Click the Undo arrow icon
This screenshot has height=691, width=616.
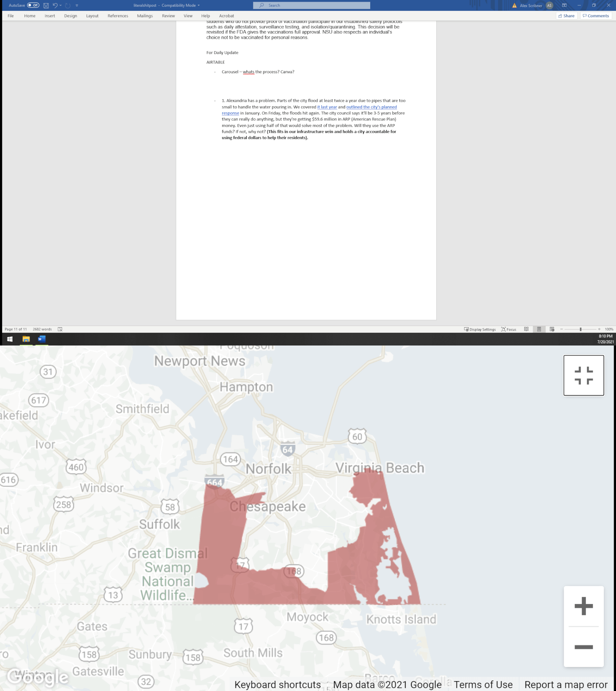(55, 5)
